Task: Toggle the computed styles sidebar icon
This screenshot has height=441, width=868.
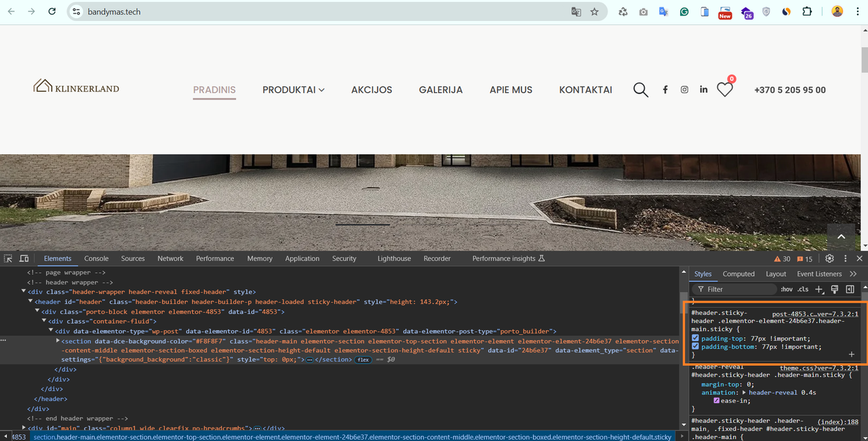Action: (850, 289)
